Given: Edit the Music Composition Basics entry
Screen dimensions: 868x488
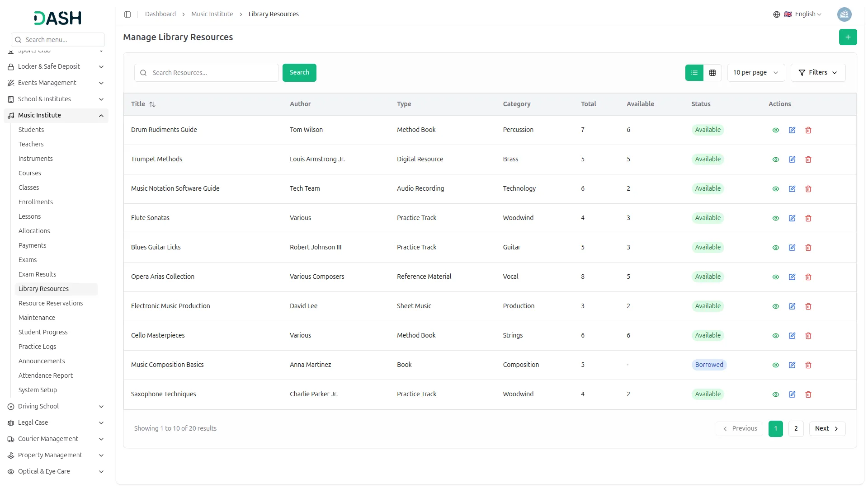Looking at the screenshot, I should pyautogui.click(x=792, y=365).
